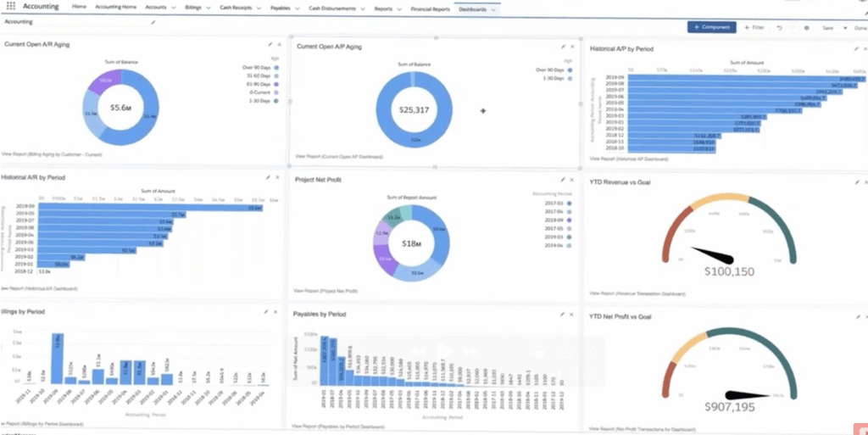The image size is (868, 435).
Task: Add a filter with + Filter button
Action: pyautogui.click(x=754, y=27)
